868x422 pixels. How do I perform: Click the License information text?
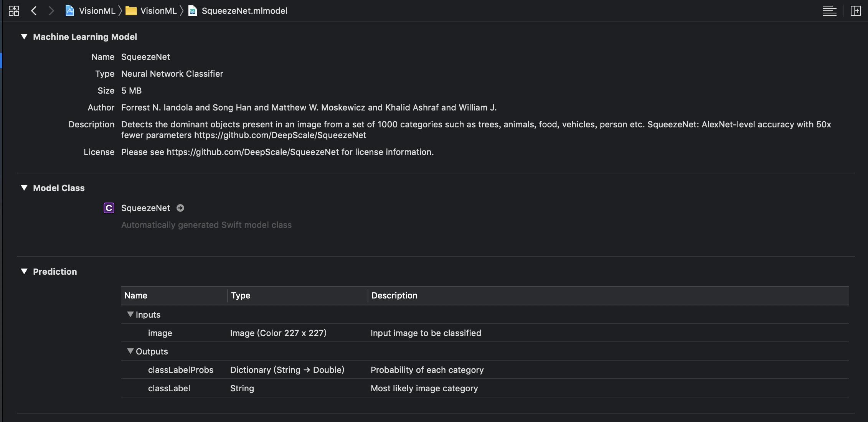coord(277,152)
